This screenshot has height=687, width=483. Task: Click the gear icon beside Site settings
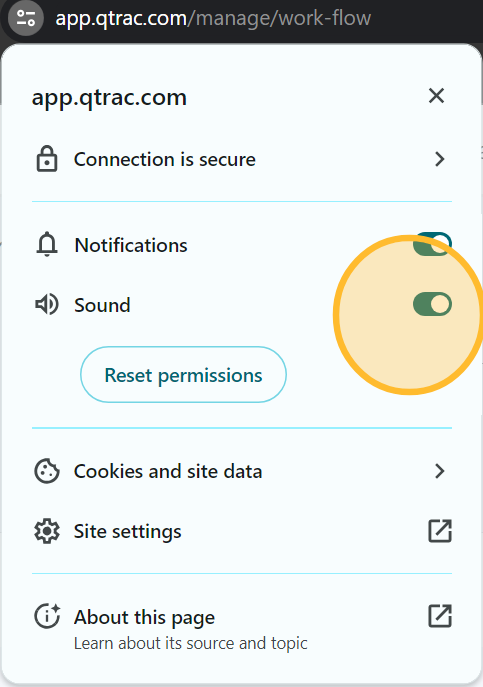[46, 531]
